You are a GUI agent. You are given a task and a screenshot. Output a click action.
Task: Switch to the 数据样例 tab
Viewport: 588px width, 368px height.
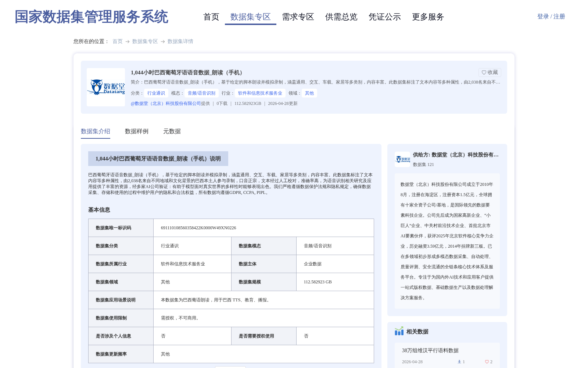(137, 131)
